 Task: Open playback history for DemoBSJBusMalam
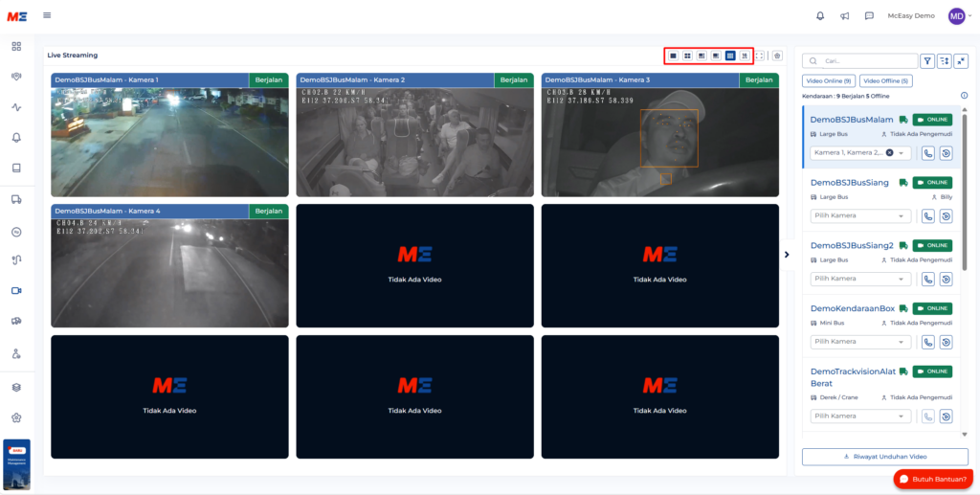[947, 153]
